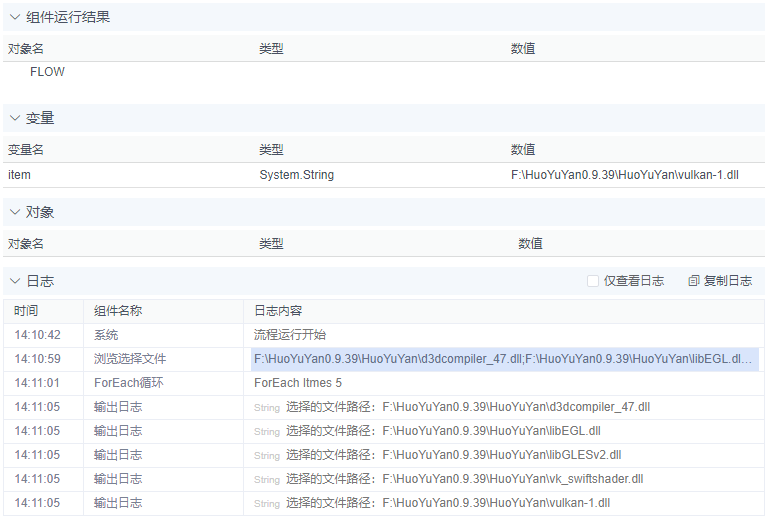768x519 pixels.
Task: Select log line ending vk_swiftshader.dll
Action: pyautogui.click(x=384, y=479)
